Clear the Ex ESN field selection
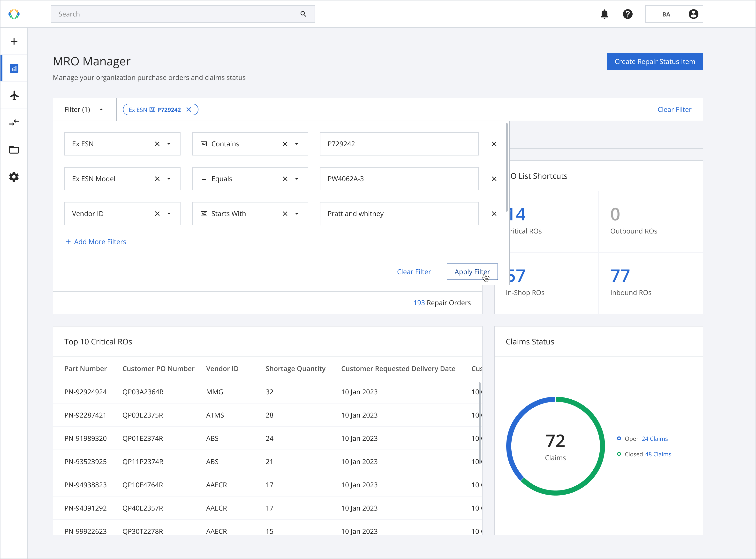The image size is (756, 559). pyautogui.click(x=157, y=144)
